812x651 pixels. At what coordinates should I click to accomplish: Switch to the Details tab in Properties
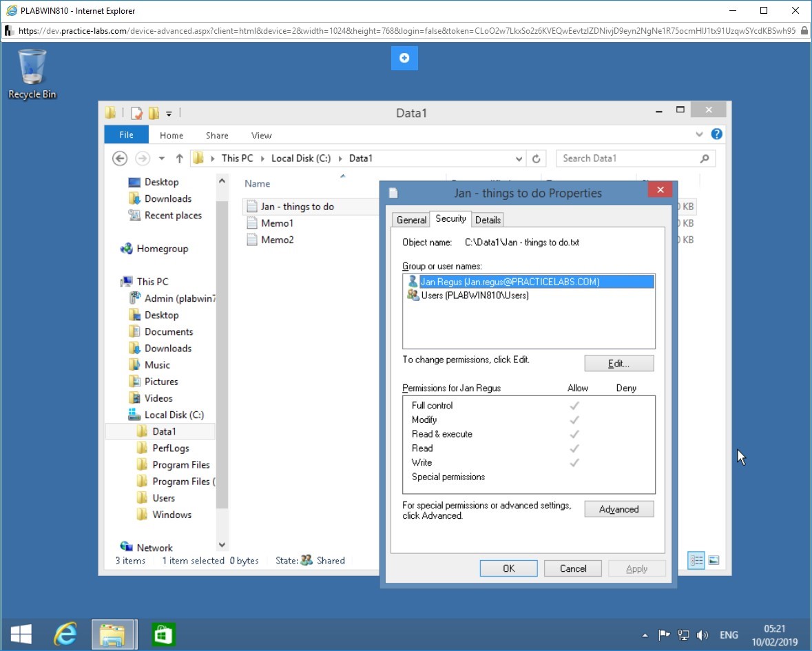[x=488, y=220]
